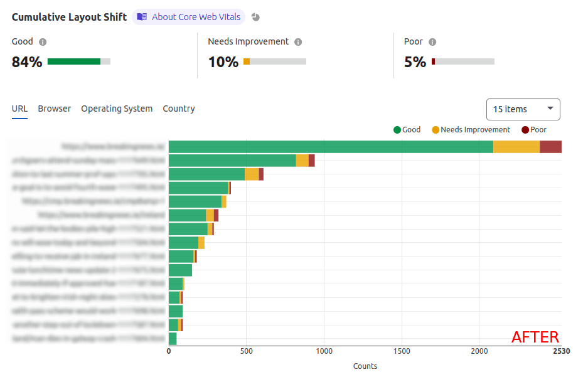The height and width of the screenshot is (377, 588).
Task: Open the About Core Web Vitals link
Action: coord(196,17)
